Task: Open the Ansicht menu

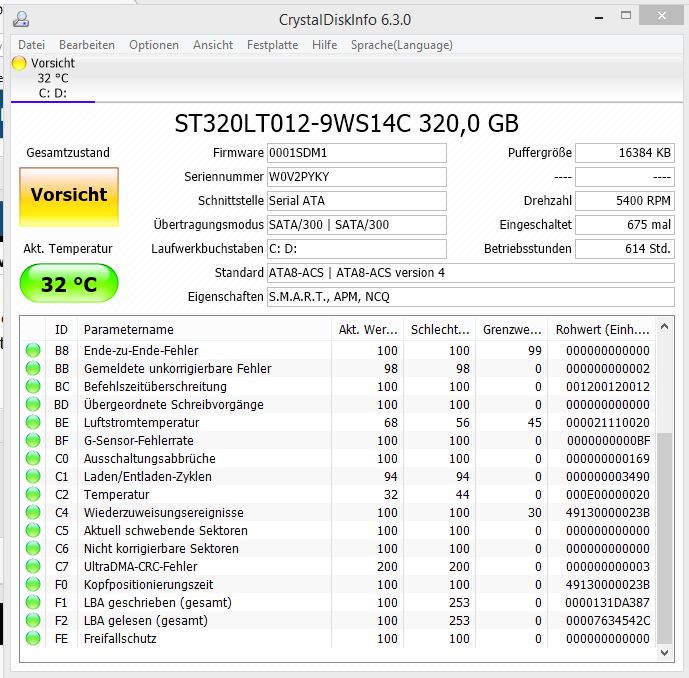Action: (213, 45)
